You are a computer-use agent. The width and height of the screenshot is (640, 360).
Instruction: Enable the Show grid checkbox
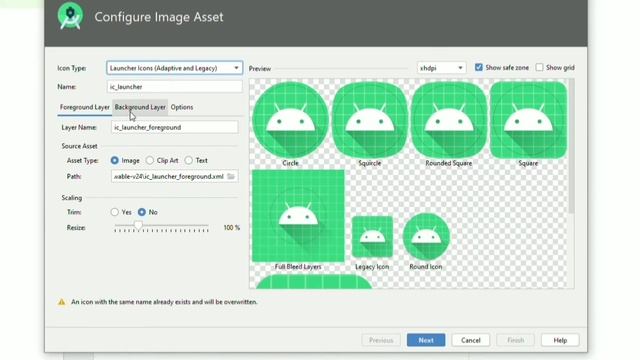[x=540, y=67]
